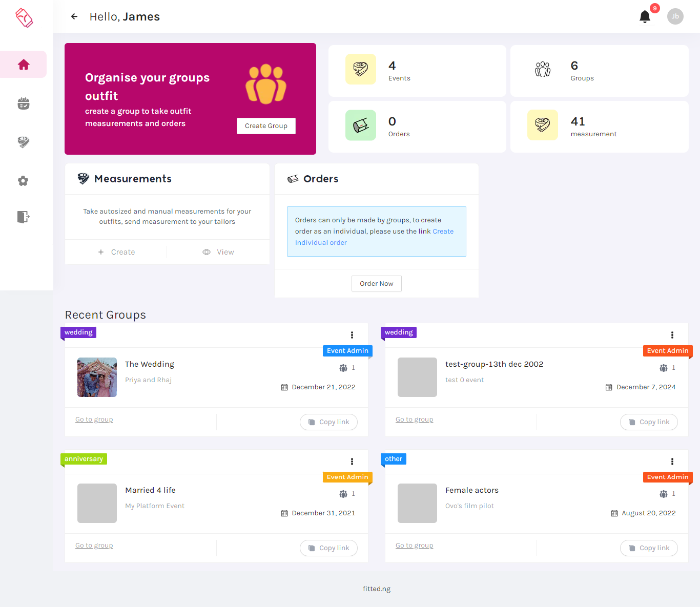
Task: Copy link for Female actors group
Action: click(x=649, y=548)
